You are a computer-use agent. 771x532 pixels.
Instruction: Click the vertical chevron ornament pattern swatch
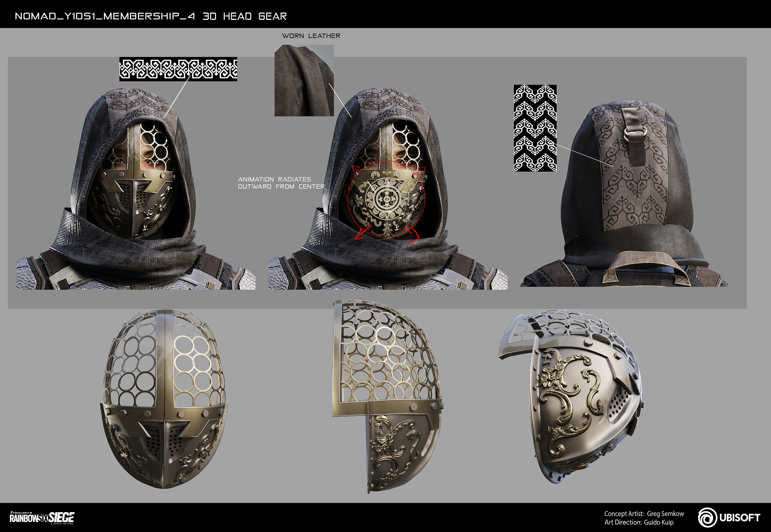[535, 128]
